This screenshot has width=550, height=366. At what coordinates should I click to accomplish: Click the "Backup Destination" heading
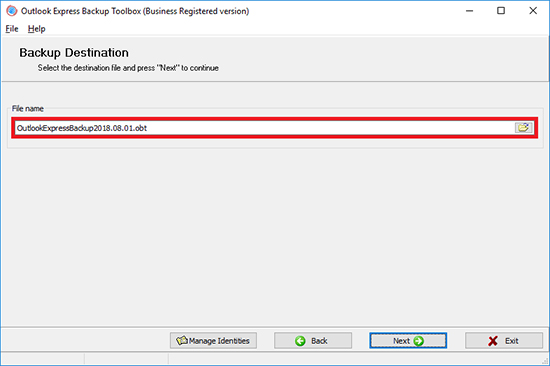pos(74,53)
